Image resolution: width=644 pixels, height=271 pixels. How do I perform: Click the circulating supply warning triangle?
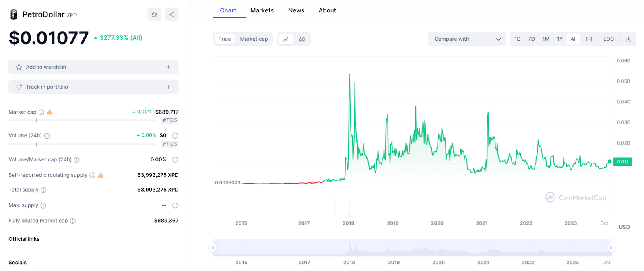point(101,175)
